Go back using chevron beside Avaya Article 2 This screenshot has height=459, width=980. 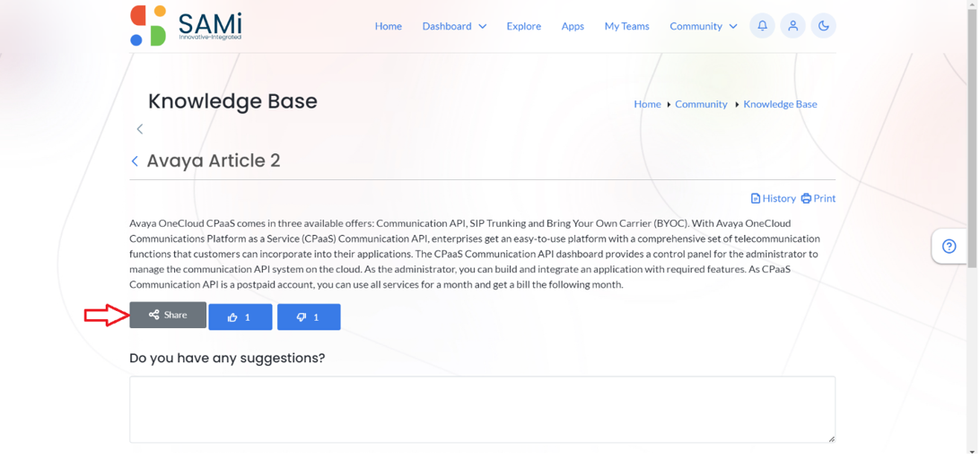coord(135,161)
